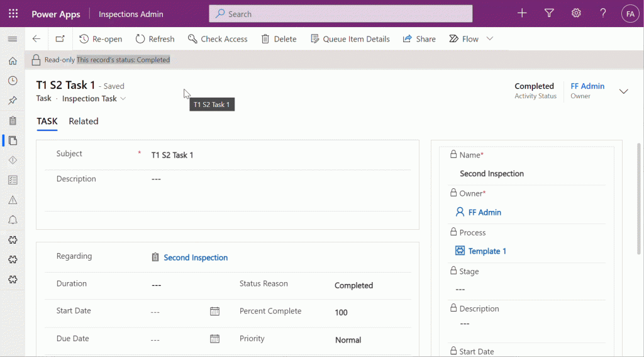
Task: Click the vertical scrollbar on right
Action: click(x=639, y=199)
